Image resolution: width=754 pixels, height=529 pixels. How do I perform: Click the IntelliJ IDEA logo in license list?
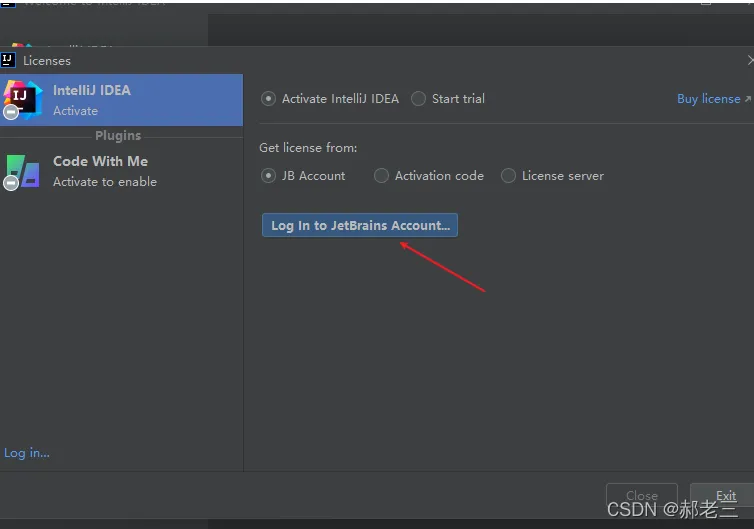point(22,98)
